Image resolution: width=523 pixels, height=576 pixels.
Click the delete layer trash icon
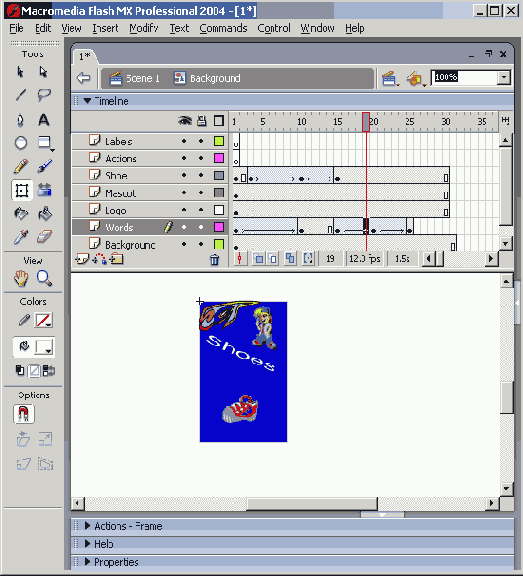214,260
